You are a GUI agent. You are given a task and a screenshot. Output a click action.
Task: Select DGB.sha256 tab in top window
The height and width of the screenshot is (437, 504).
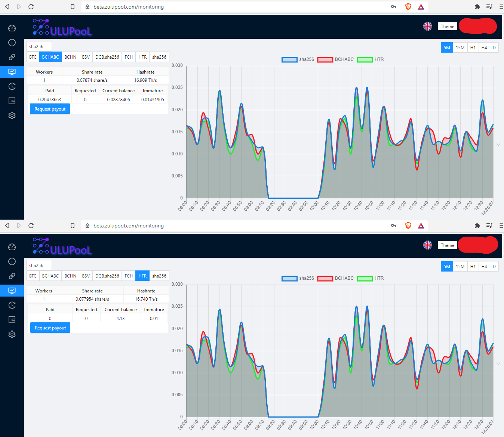pyautogui.click(x=107, y=57)
